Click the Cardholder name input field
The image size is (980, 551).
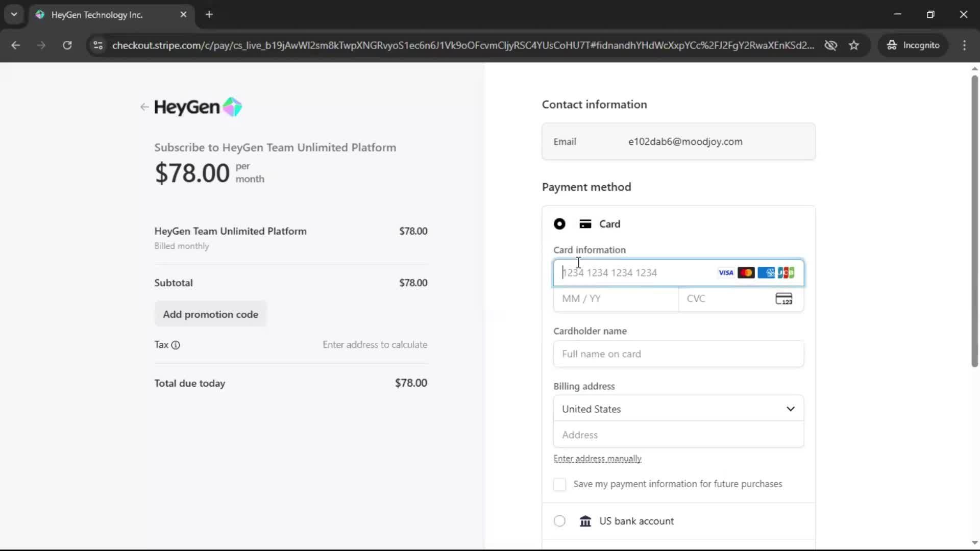pyautogui.click(x=678, y=354)
